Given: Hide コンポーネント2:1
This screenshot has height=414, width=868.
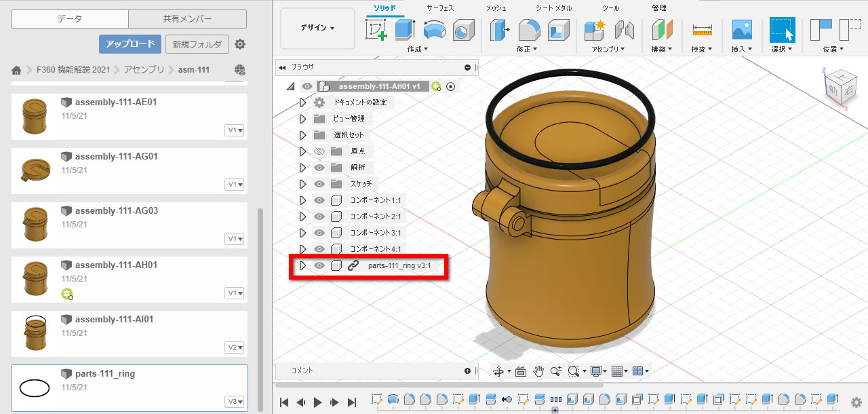Looking at the screenshot, I should 319,217.
